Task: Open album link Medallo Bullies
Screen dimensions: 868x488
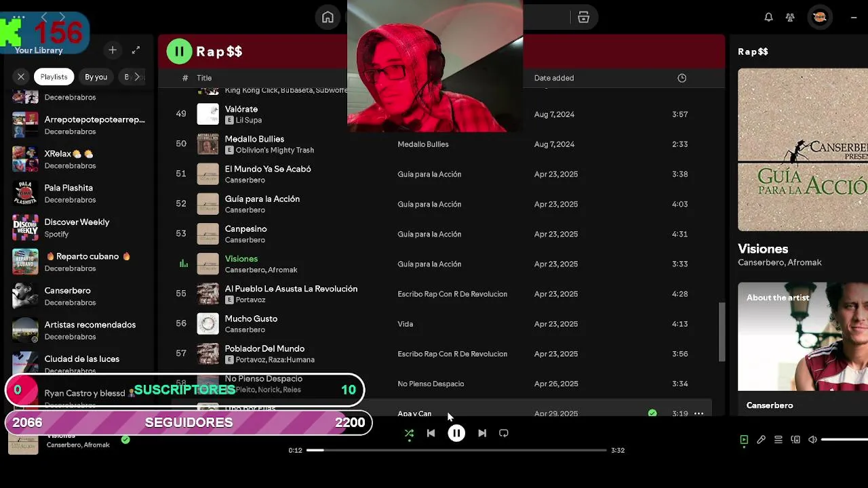Action: pos(423,144)
